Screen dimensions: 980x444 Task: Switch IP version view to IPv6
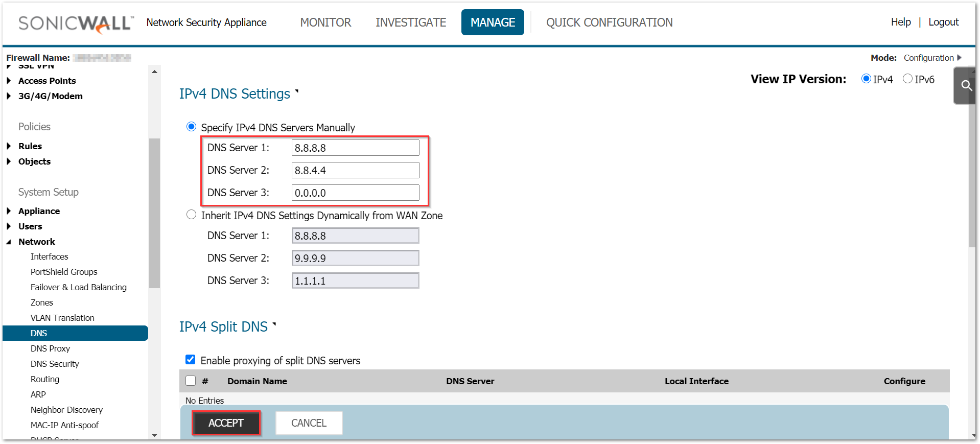(907, 79)
